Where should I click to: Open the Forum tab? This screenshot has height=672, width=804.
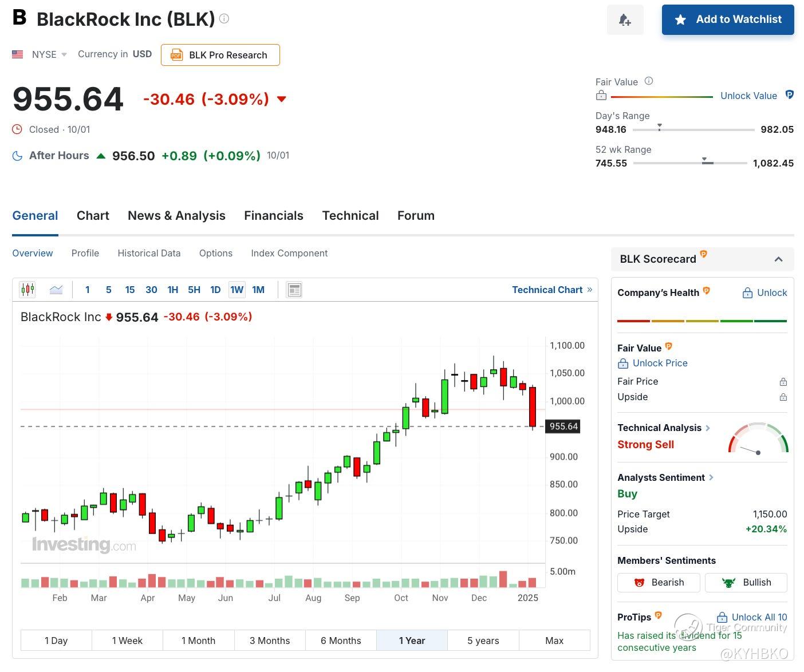[x=416, y=216]
